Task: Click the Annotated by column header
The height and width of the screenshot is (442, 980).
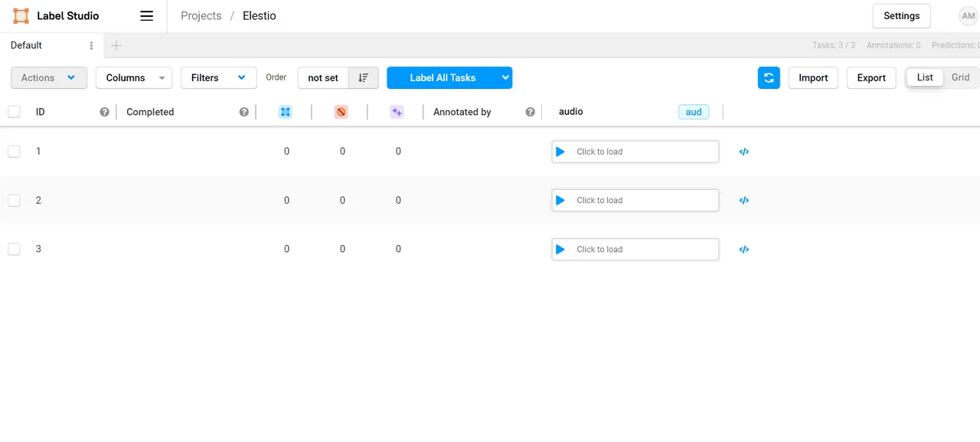Action: pos(462,112)
